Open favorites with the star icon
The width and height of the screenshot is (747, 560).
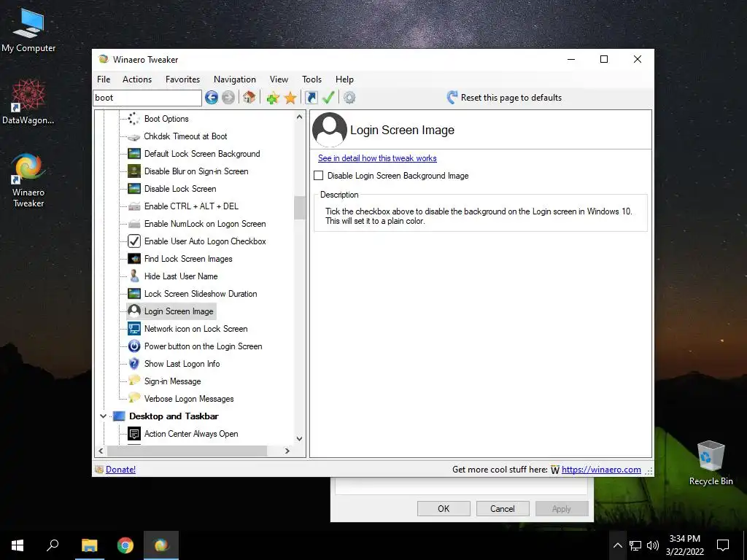click(290, 98)
